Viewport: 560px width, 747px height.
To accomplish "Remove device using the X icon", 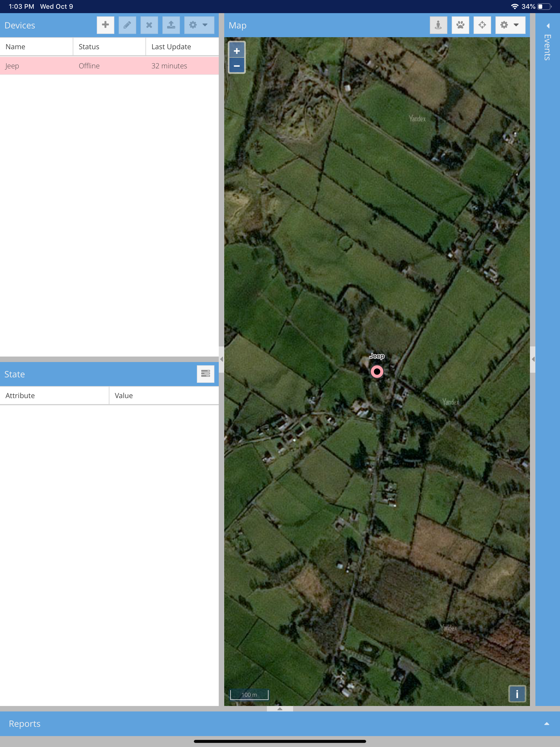I will tap(149, 25).
